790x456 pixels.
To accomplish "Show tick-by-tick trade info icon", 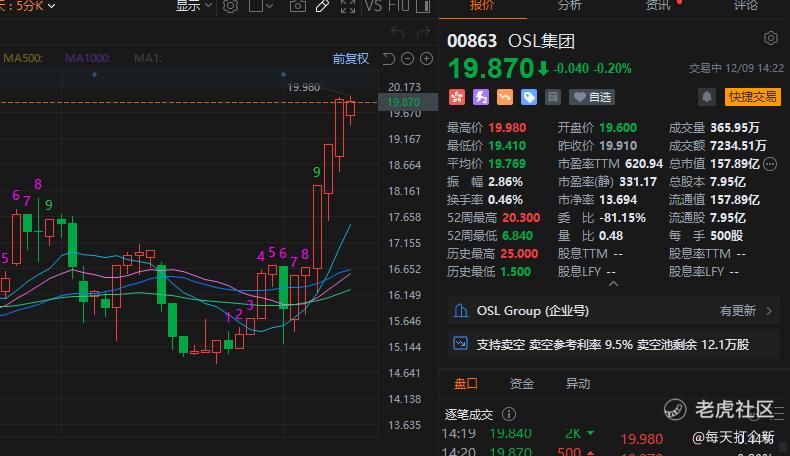I will [x=509, y=414].
